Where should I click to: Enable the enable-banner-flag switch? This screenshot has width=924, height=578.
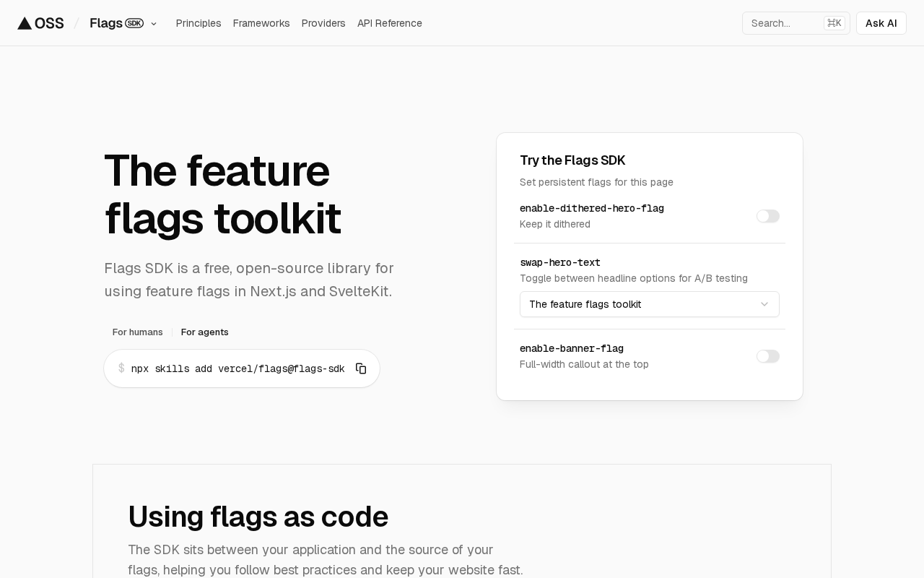pos(767,356)
